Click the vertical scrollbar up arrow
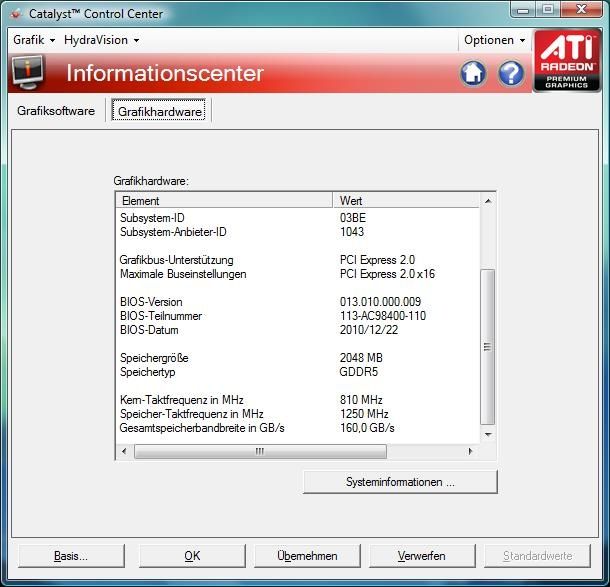 488,201
